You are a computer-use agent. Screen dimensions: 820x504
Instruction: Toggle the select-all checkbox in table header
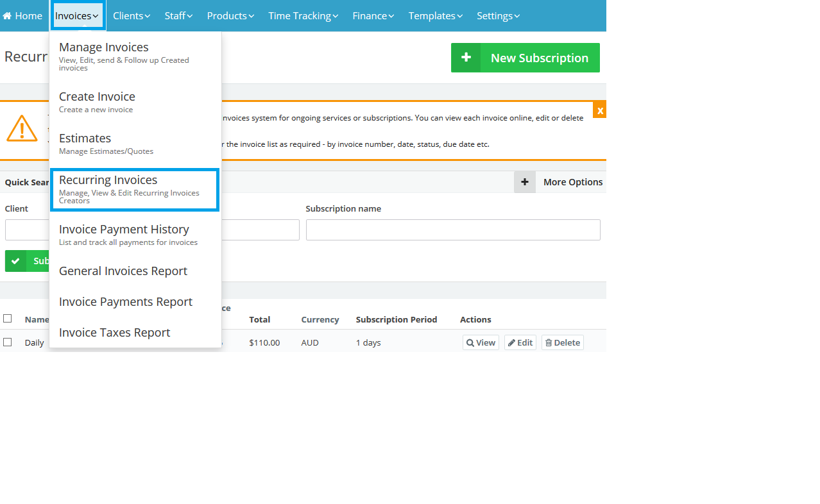coord(8,318)
